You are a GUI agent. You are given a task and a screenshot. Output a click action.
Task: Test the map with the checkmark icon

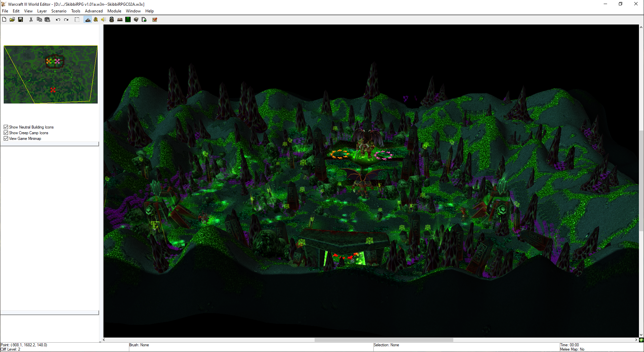pos(155,19)
